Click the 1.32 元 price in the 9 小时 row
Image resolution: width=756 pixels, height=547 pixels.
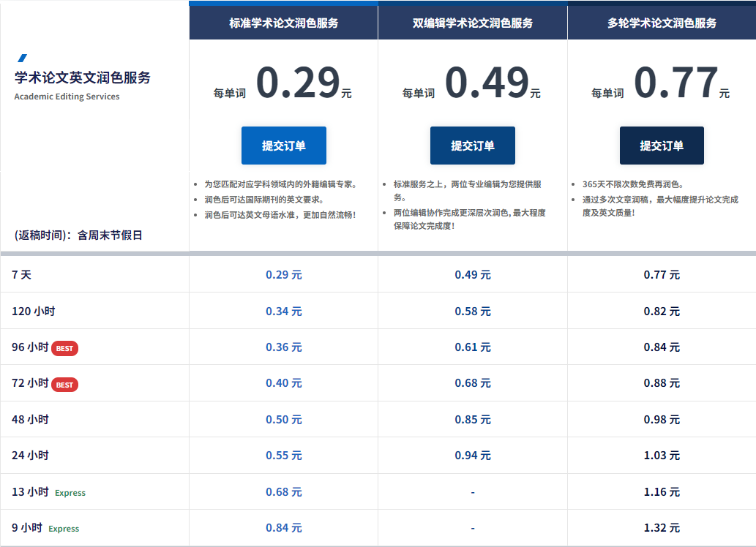point(661,527)
